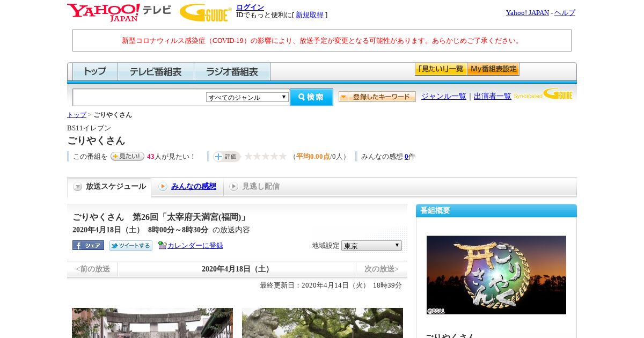
Task: Click the calendar register icon
Action: pyautogui.click(x=162, y=245)
